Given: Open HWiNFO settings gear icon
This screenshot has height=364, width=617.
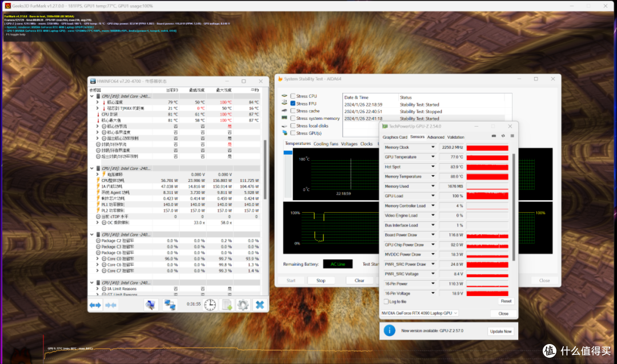Looking at the screenshot, I should [x=243, y=305].
